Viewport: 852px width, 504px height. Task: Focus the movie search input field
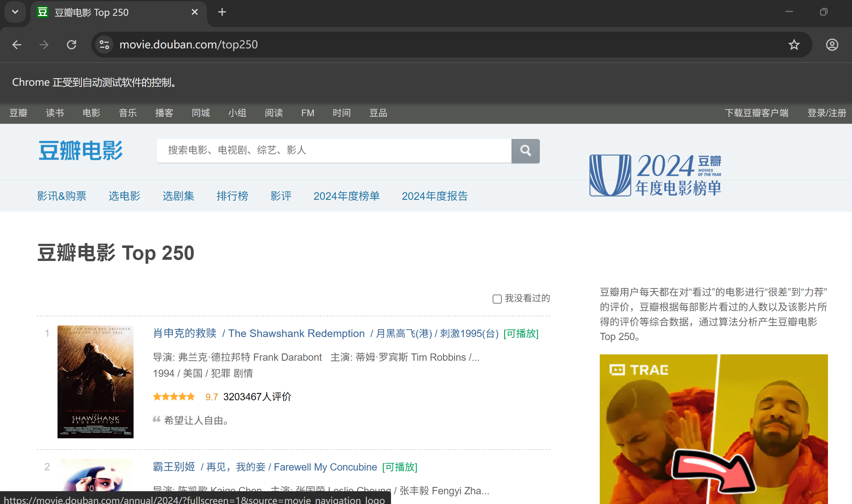coord(334,151)
